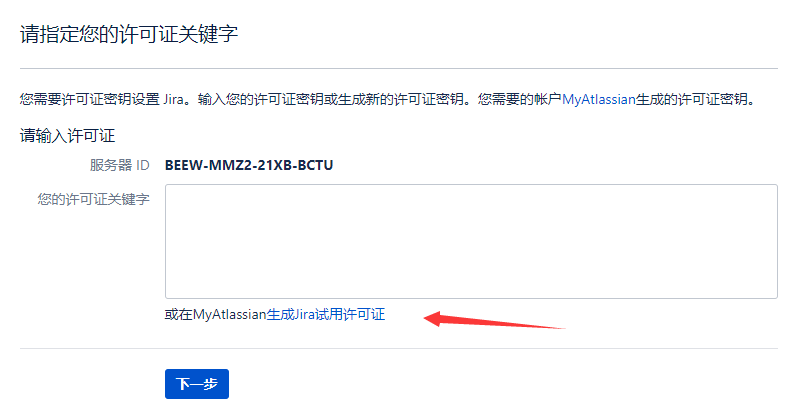Click the text 生成的许可证密钥 after MyAtlassian link

point(692,99)
